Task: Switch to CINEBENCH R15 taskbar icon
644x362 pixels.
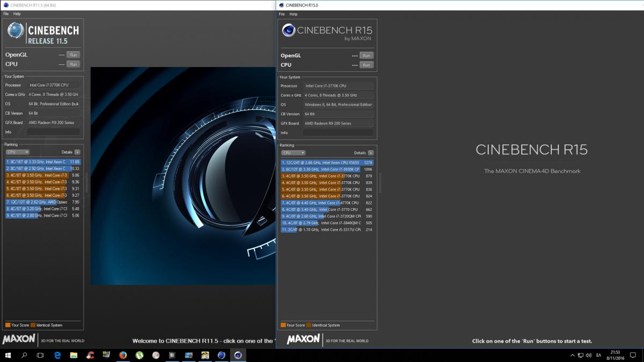Action: tap(238, 355)
